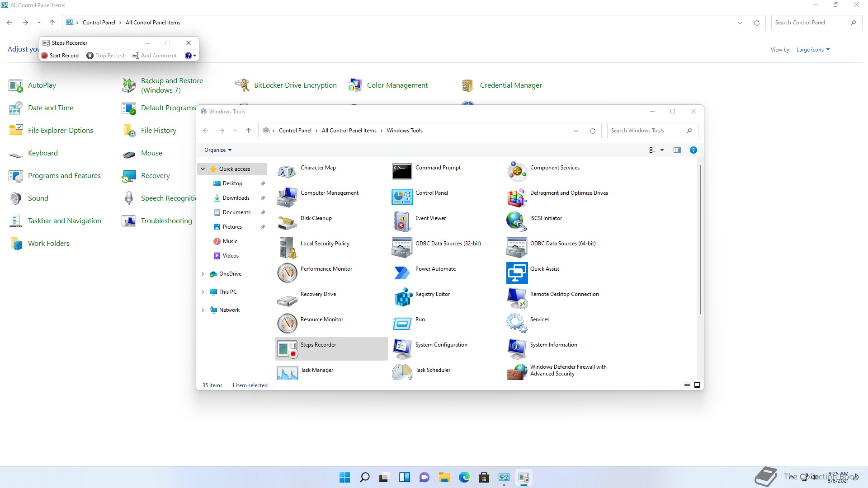Open the view options dropdown arrow in Windows Tools

coord(662,150)
